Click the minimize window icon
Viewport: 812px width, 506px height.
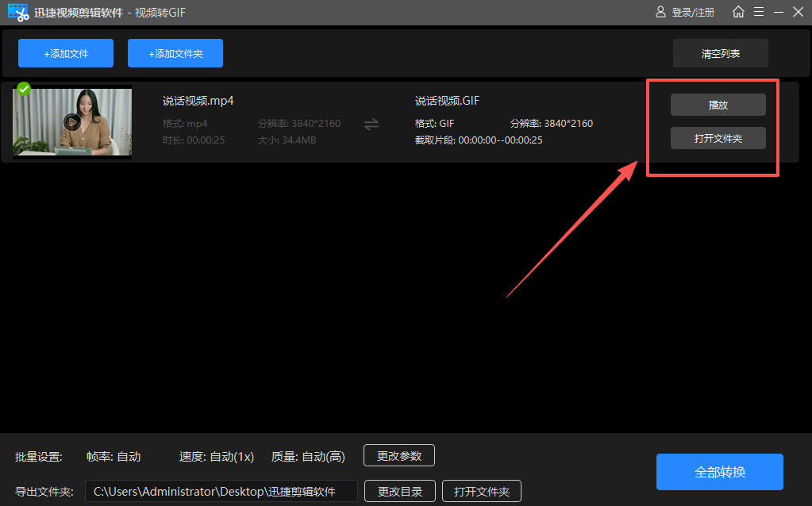coord(779,12)
